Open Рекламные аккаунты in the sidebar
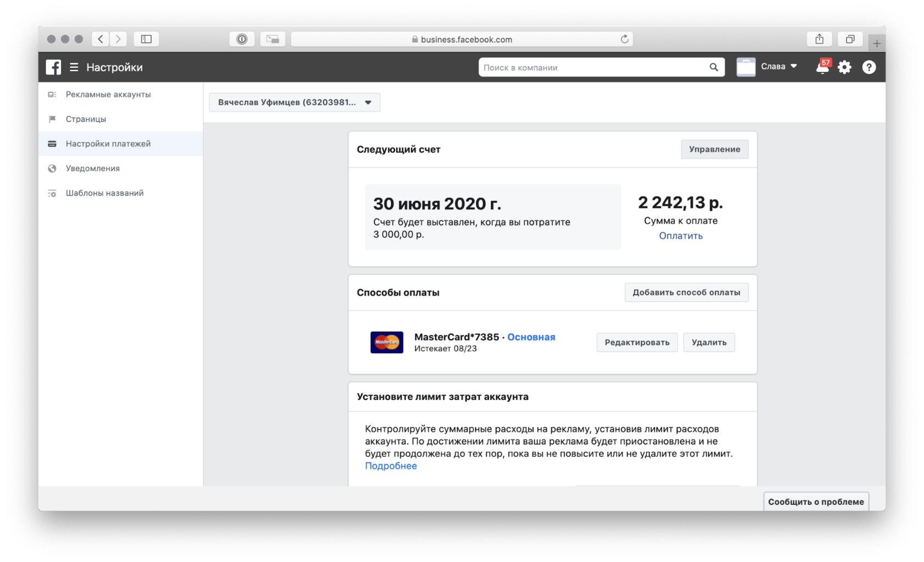 pyautogui.click(x=120, y=95)
